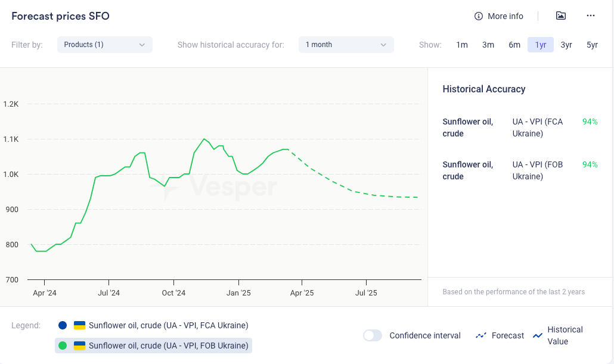Show the 6m time range

(x=514, y=45)
